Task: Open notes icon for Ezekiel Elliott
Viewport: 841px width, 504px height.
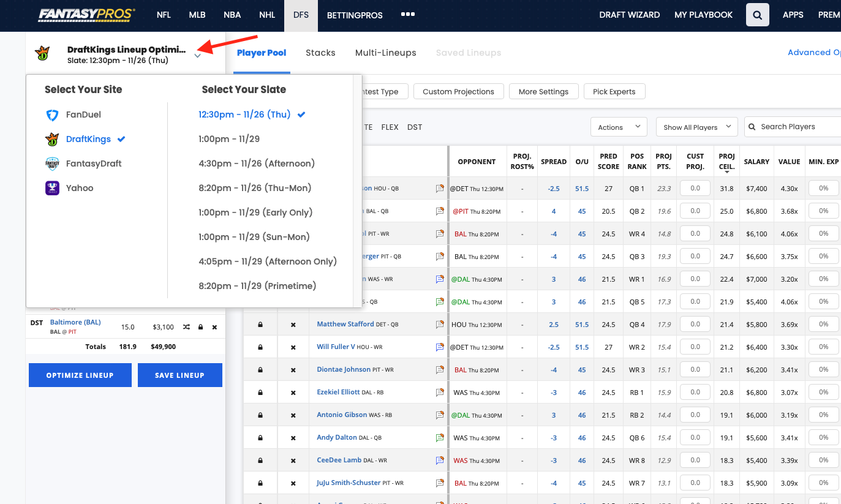Action: tap(440, 393)
